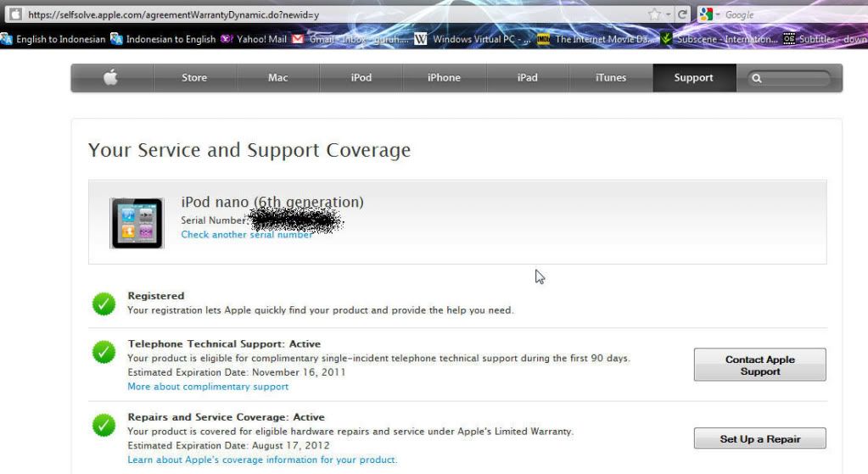Image resolution: width=868 pixels, height=474 pixels.
Task: Click the green checkmark beside Registered
Action: click(x=104, y=304)
